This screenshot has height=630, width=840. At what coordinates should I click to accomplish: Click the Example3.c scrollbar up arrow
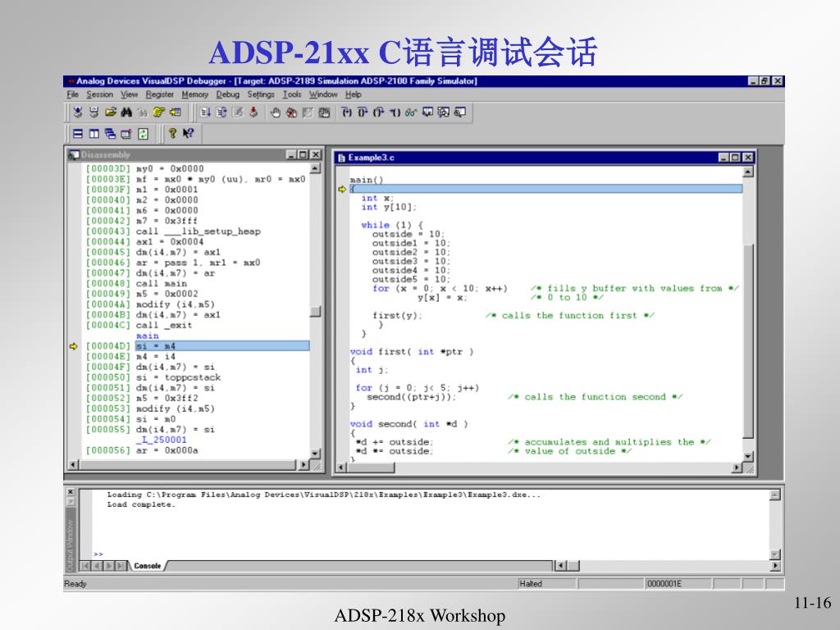coord(748,171)
